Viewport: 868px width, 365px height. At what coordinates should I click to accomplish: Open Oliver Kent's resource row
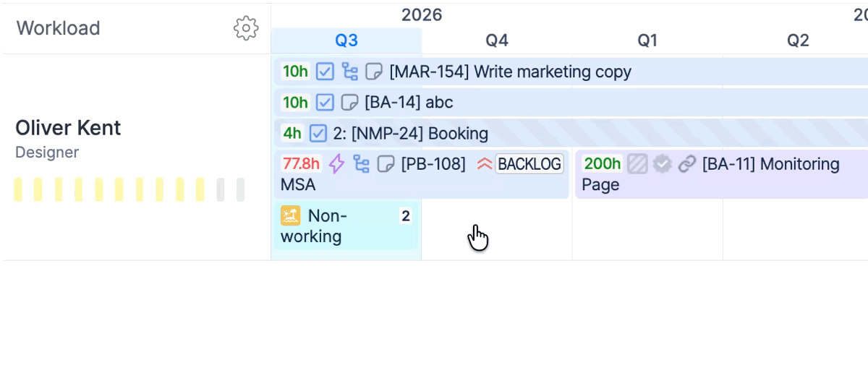pyautogui.click(x=136, y=157)
